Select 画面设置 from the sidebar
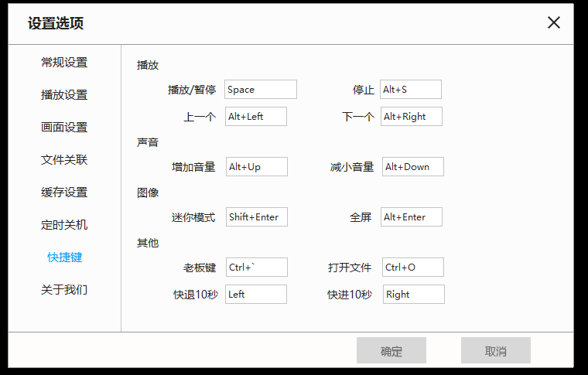Viewport: 588px width, 375px height. 64,128
